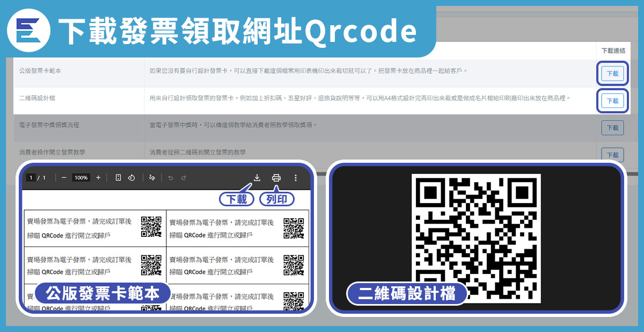
Task: Click the 下載 button for 二維碼設計檔
Action: pyautogui.click(x=612, y=100)
